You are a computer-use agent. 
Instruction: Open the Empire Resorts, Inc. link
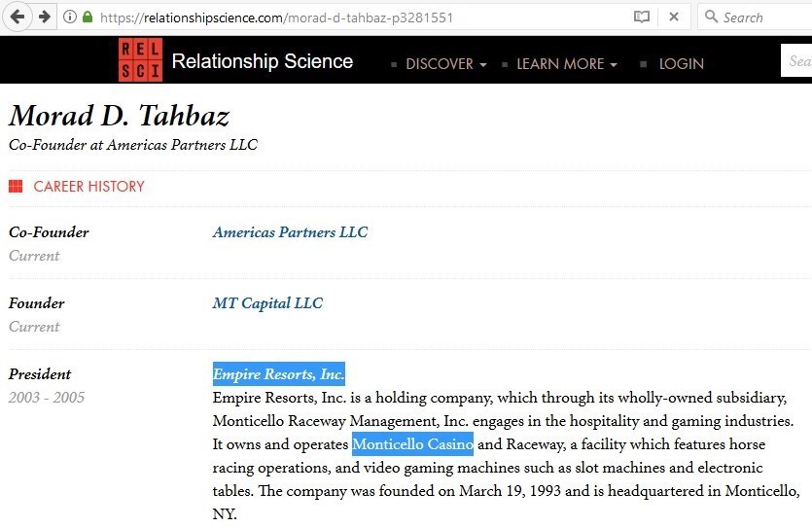click(278, 374)
